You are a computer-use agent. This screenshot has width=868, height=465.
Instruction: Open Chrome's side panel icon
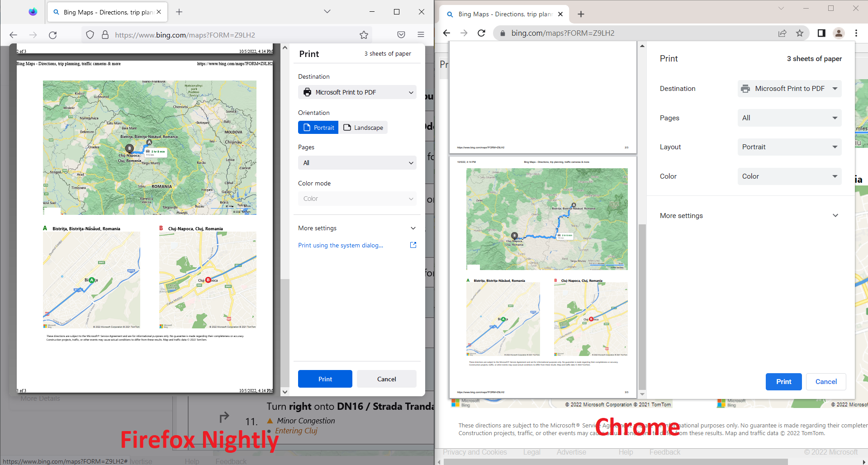pos(821,33)
